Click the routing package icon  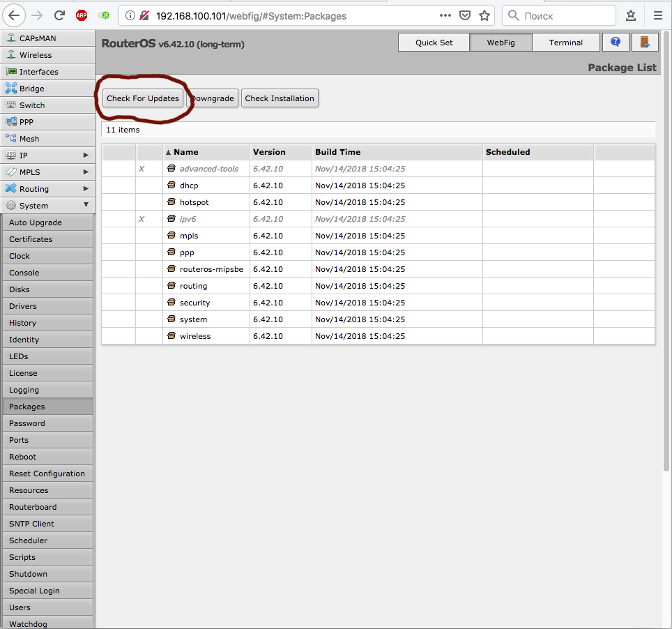(x=171, y=285)
